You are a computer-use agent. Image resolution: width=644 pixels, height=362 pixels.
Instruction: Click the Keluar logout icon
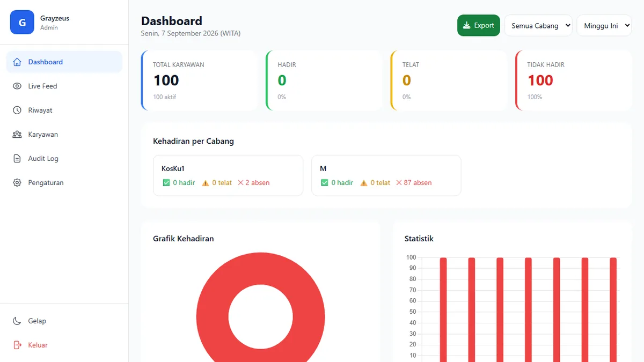[17, 345]
